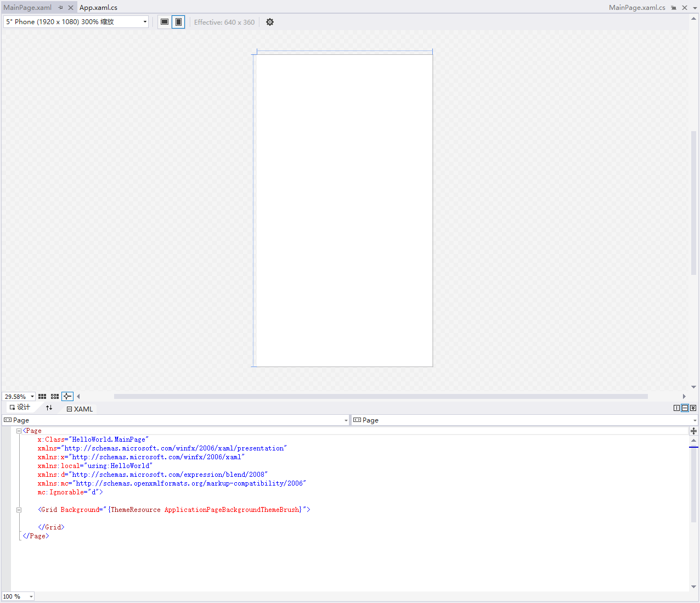Switch to App.xaml.cs tab
Screen dimensions: 700x603
click(99, 8)
